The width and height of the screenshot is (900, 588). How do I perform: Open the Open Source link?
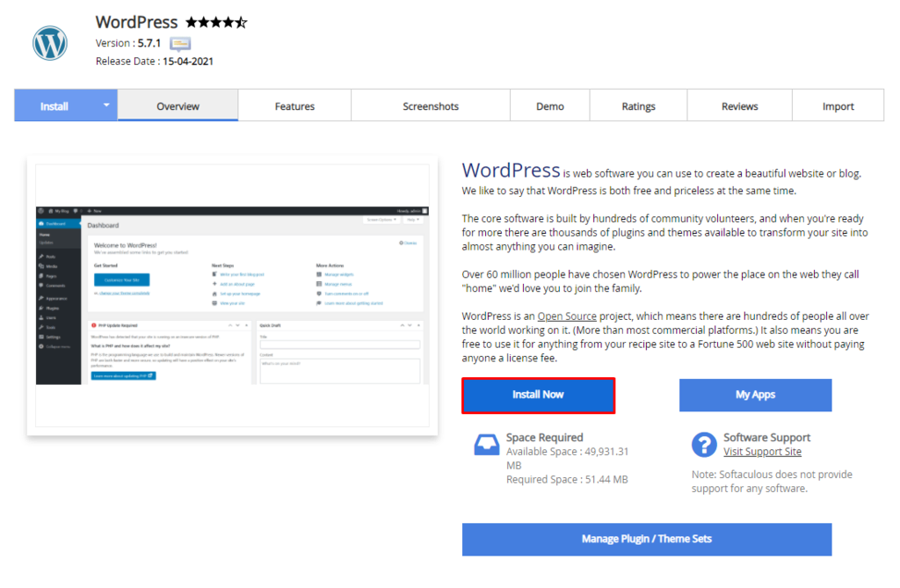[x=566, y=316]
